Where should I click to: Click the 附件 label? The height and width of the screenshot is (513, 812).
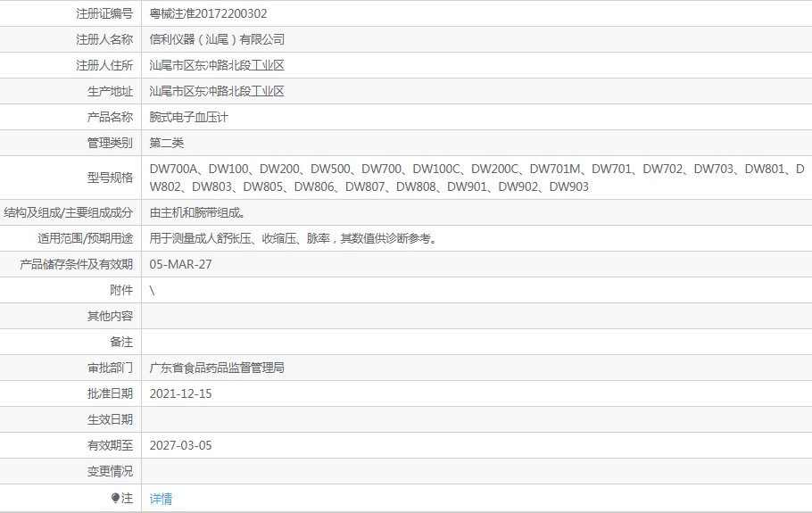(x=121, y=290)
